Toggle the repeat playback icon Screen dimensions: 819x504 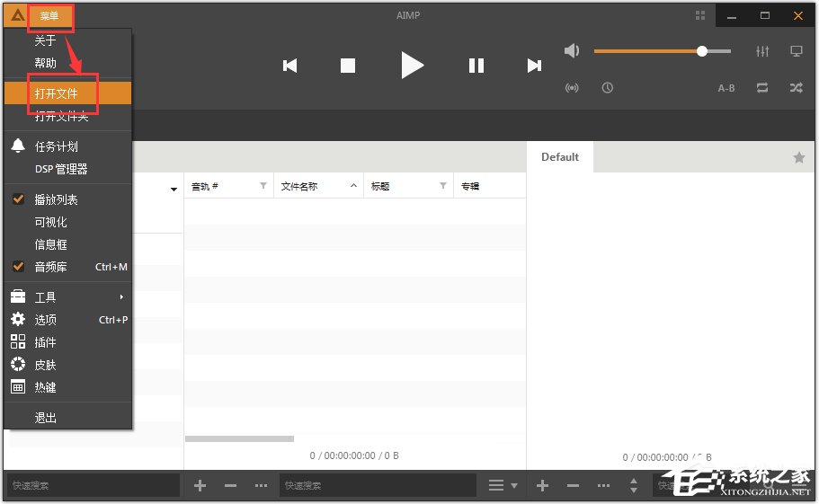click(x=762, y=88)
